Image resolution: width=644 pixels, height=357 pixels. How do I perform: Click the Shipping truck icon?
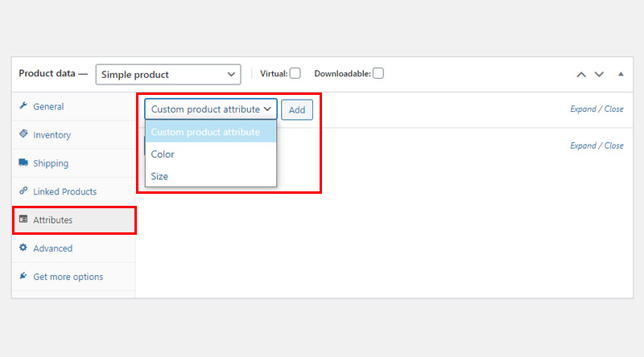point(23,162)
